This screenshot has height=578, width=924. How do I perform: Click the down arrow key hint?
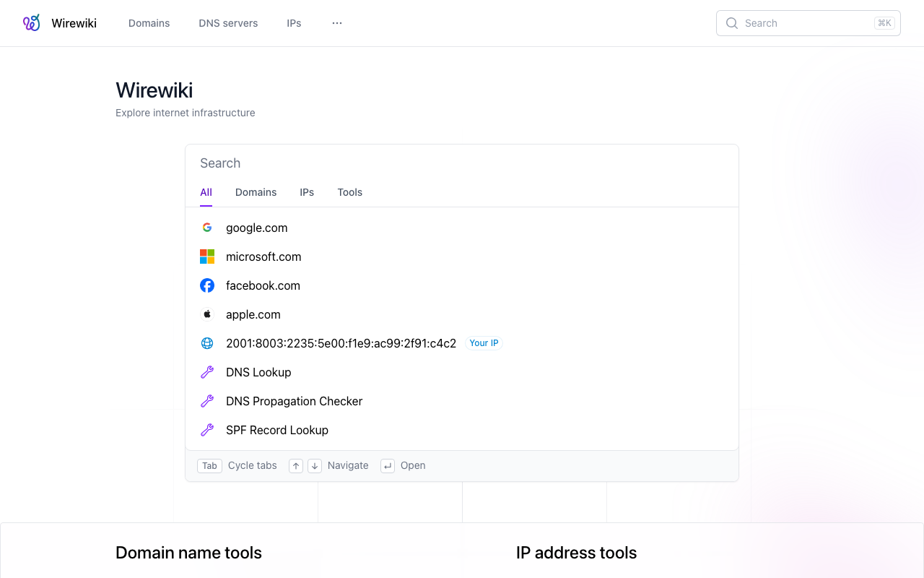click(x=315, y=466)
